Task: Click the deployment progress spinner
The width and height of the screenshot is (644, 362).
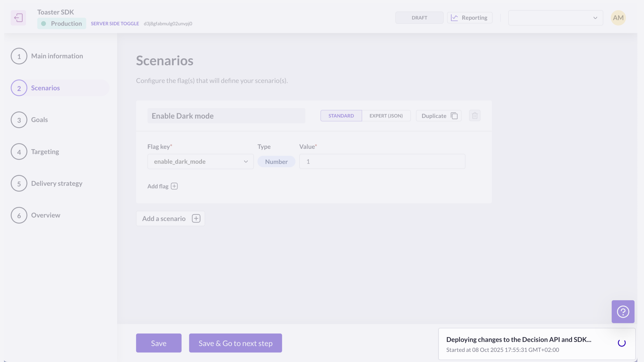Action: tap(621, 343)
